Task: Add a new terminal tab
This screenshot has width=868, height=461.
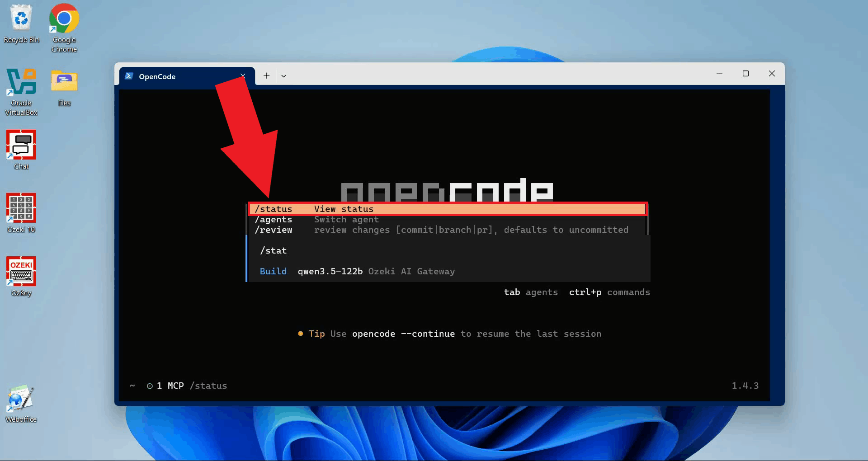Action: click(267, 76)
